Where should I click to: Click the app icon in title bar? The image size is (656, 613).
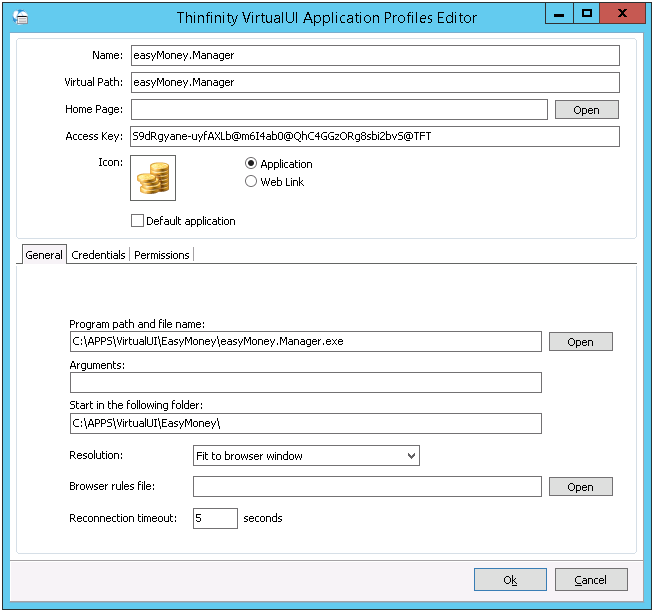pos(20,17)
